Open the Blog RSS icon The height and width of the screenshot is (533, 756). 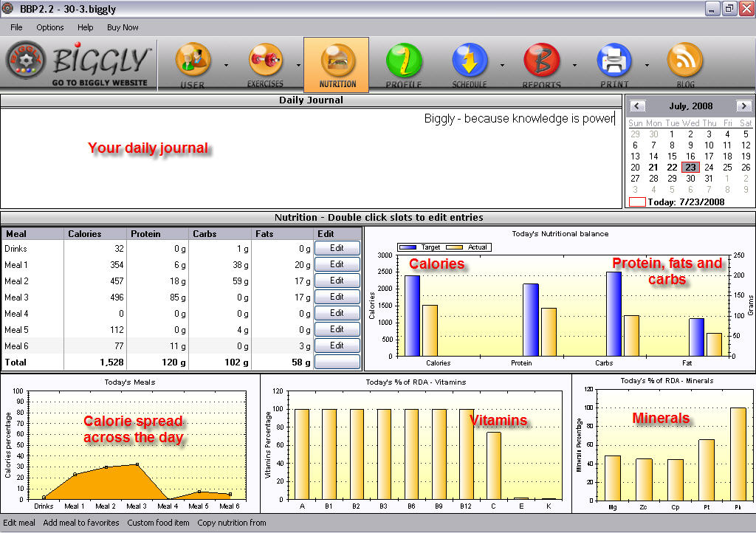(x=684, y=61)
